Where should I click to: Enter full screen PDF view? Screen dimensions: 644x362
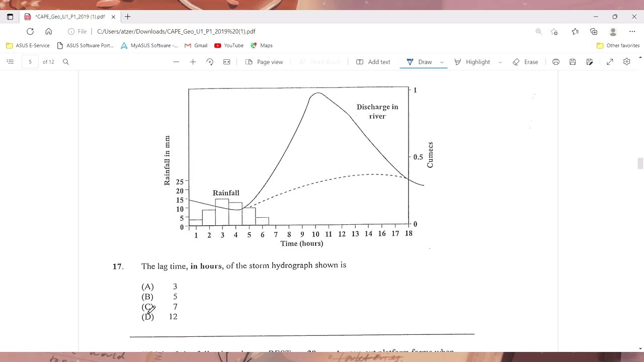click(610, 62)
